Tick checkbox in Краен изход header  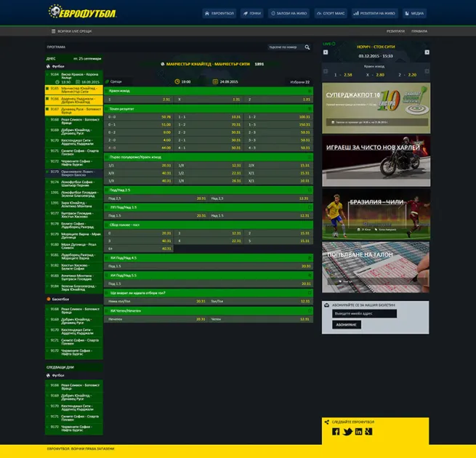pos(107,91)
